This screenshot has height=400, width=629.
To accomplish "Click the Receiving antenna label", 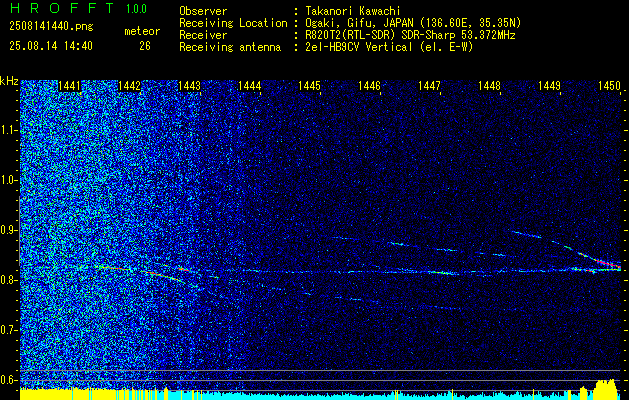I will (230, 47).
